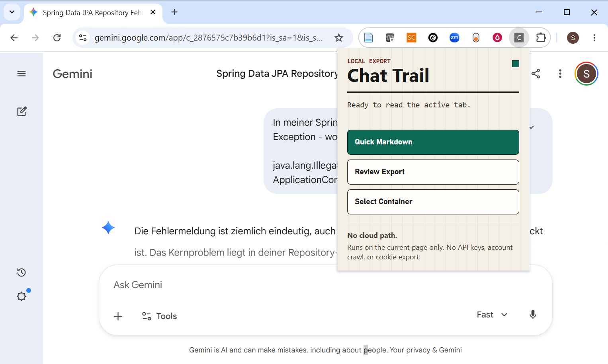
Task: Click the Select Container button
Action: (433, 202)
